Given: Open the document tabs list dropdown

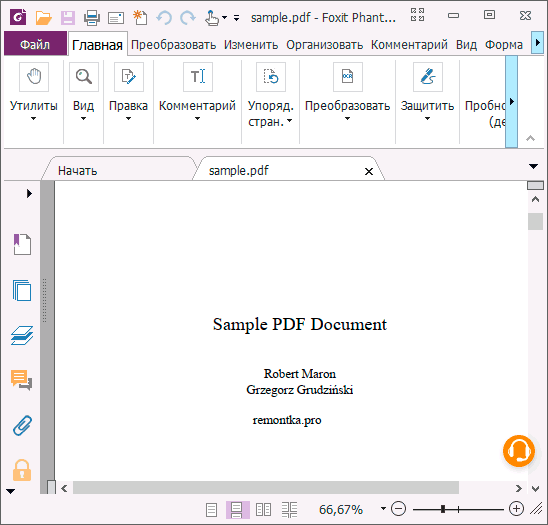Looking at the screenshot, I should tap(533, 166).
